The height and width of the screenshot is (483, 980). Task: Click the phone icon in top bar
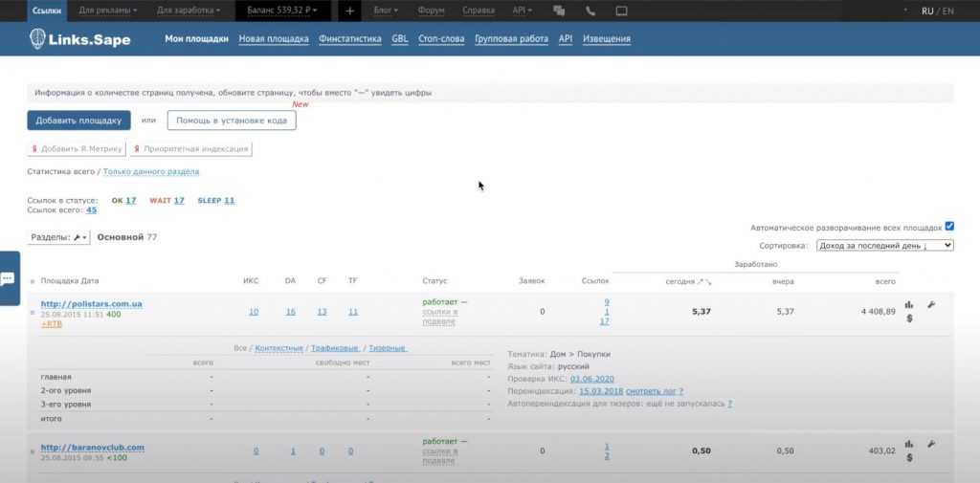coord(590,11)
